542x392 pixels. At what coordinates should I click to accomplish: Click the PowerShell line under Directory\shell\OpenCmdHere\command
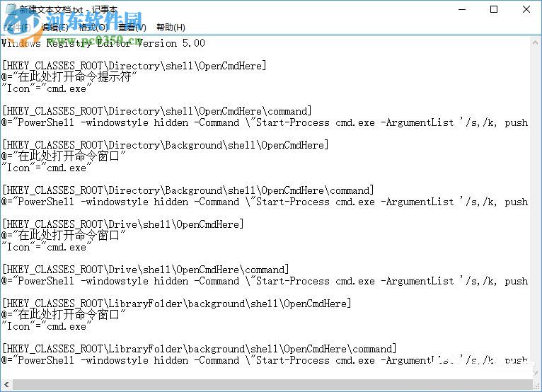pyautogui.click(x=265, y=122)
